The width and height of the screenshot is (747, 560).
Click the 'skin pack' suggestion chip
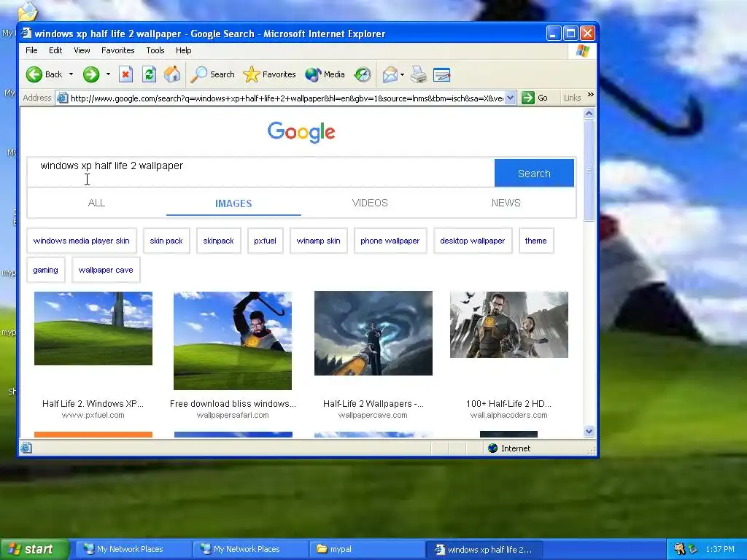(166, 241)
